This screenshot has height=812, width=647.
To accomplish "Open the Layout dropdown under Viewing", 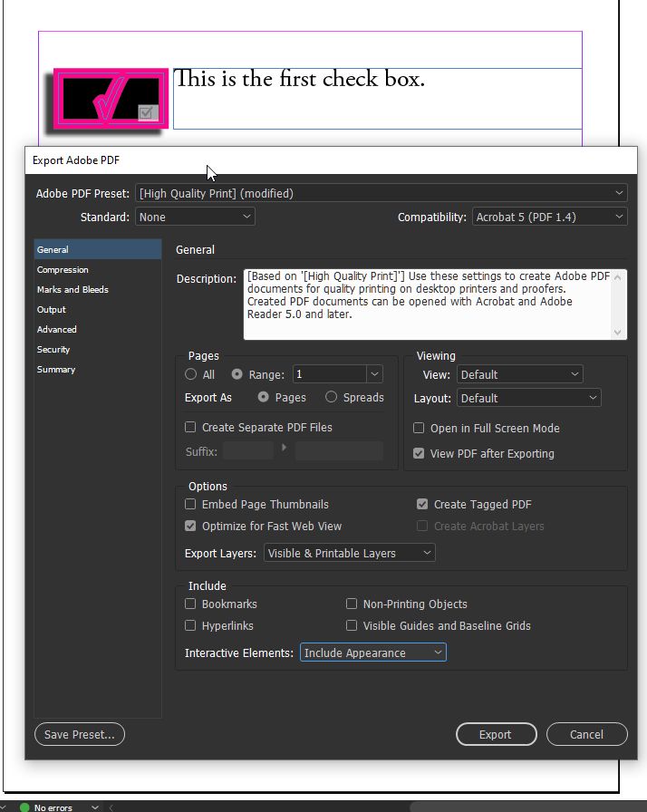I will point(529,398).
